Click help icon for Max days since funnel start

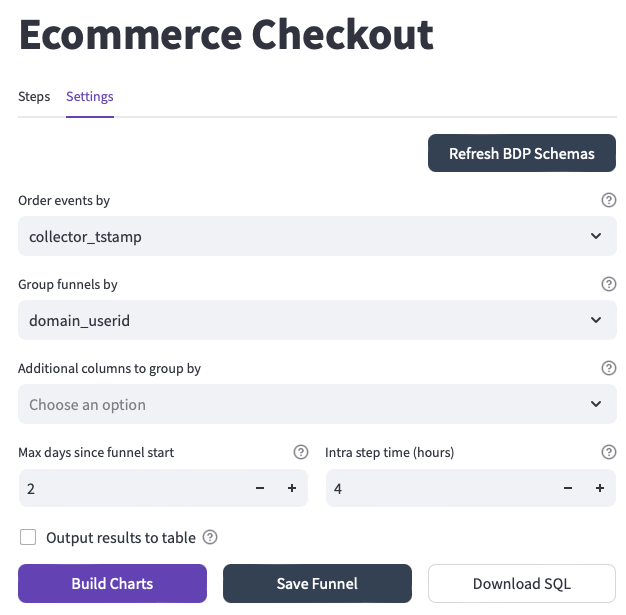[300, 452]
